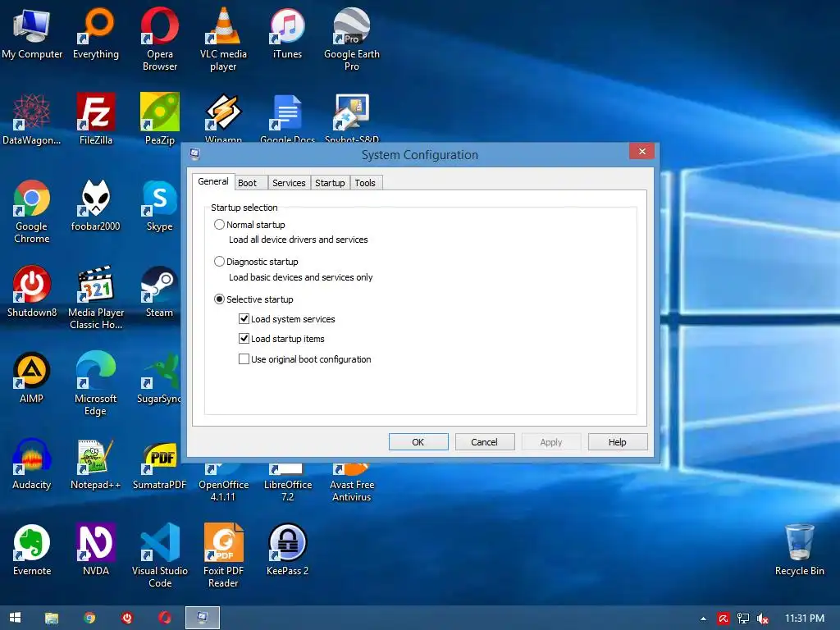Open the Windows Start button
This screenshot has width=840, height=630.
click(x=15, y=618)
